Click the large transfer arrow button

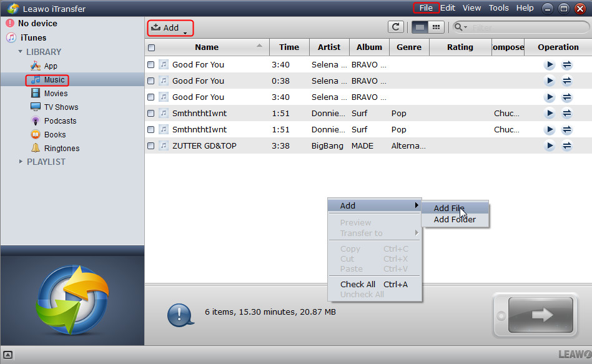[x=541, y=315]
